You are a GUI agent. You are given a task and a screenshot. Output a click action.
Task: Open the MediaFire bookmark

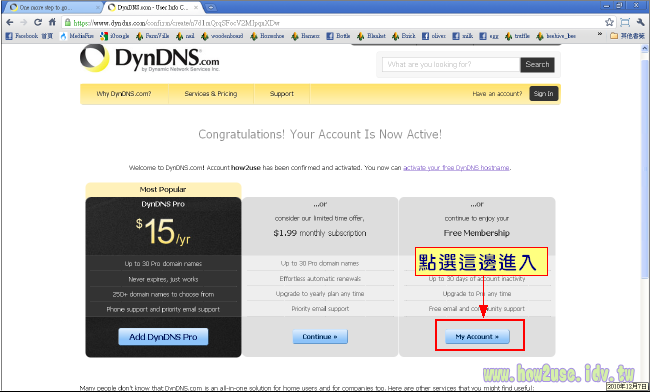[77, 36]
